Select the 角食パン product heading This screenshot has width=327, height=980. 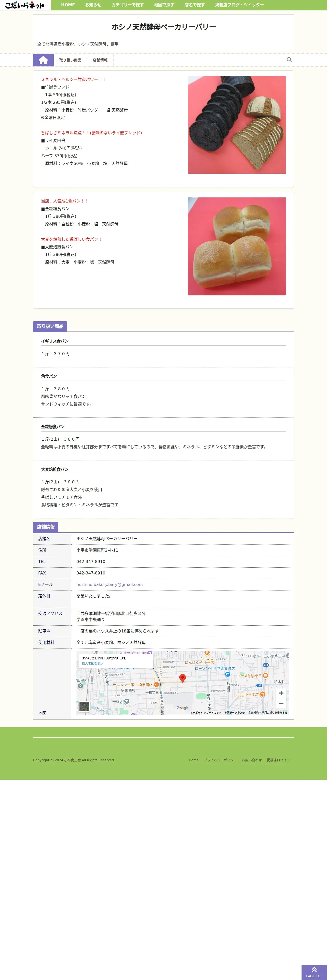coord(49,376)
